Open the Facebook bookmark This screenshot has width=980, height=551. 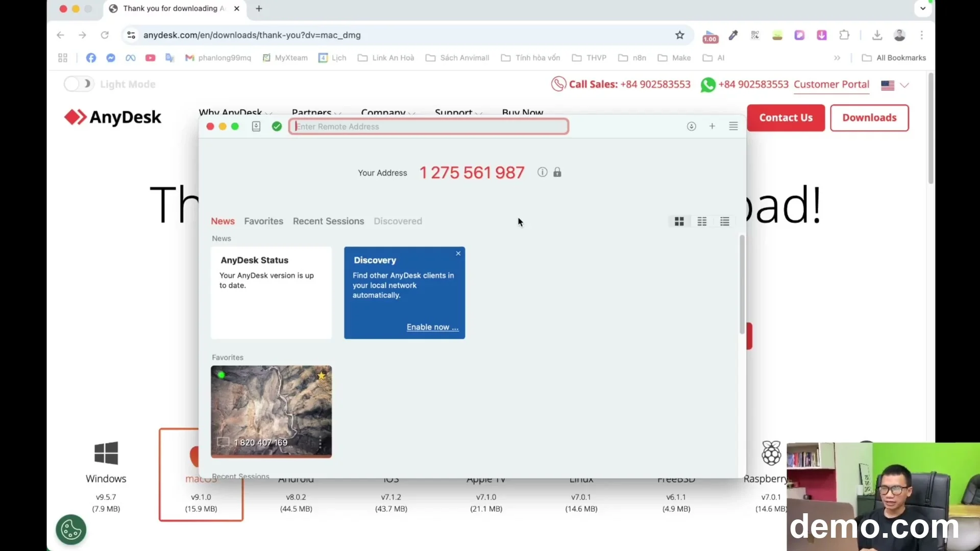click(91, 58)
